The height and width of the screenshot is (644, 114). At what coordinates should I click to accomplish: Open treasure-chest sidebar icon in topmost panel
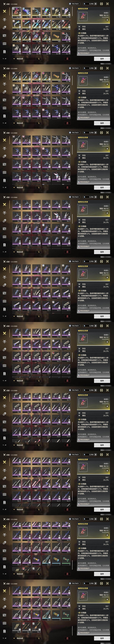[x=4, y=43]
